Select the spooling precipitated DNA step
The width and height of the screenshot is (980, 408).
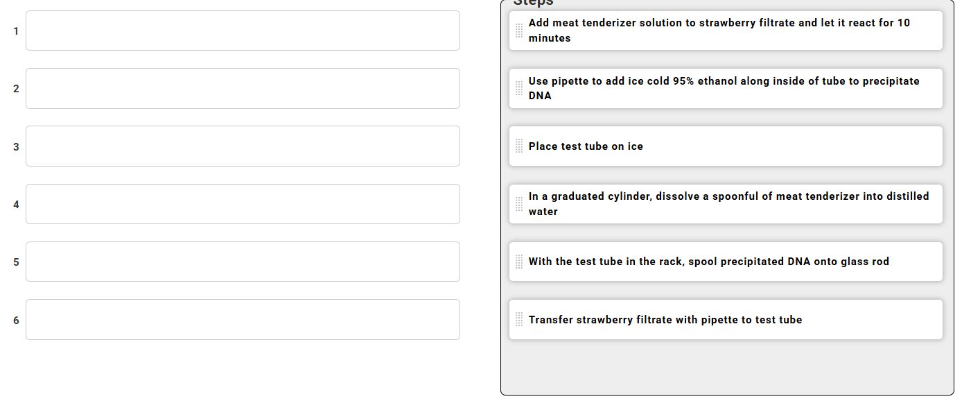[726, 262]
